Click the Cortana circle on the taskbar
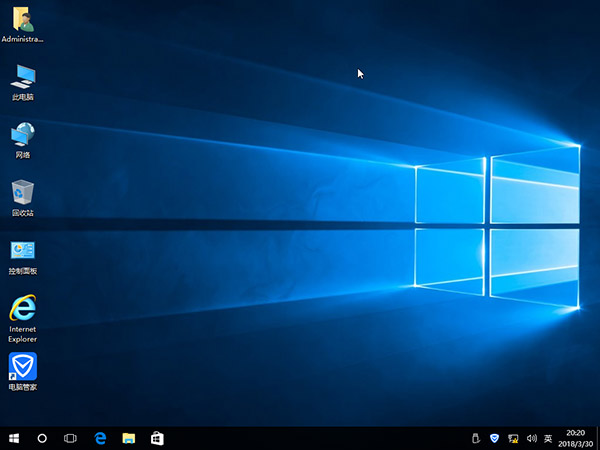 tap(42, 438)
